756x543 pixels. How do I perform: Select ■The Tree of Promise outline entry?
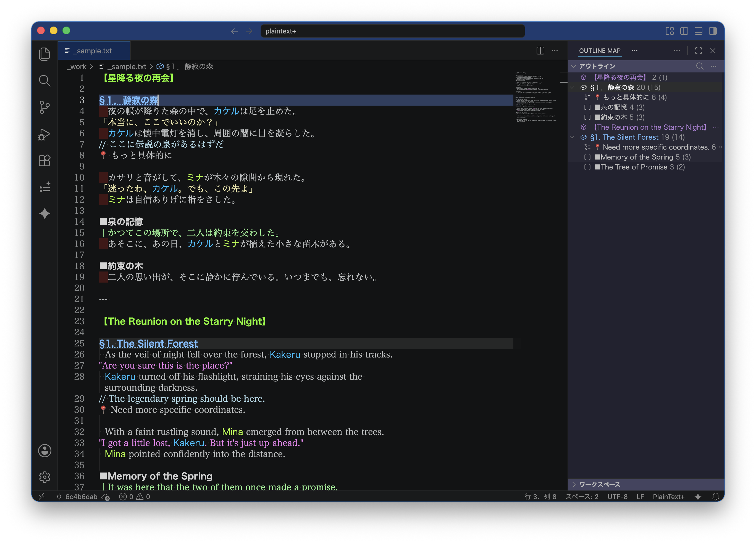tap(631, 167)
